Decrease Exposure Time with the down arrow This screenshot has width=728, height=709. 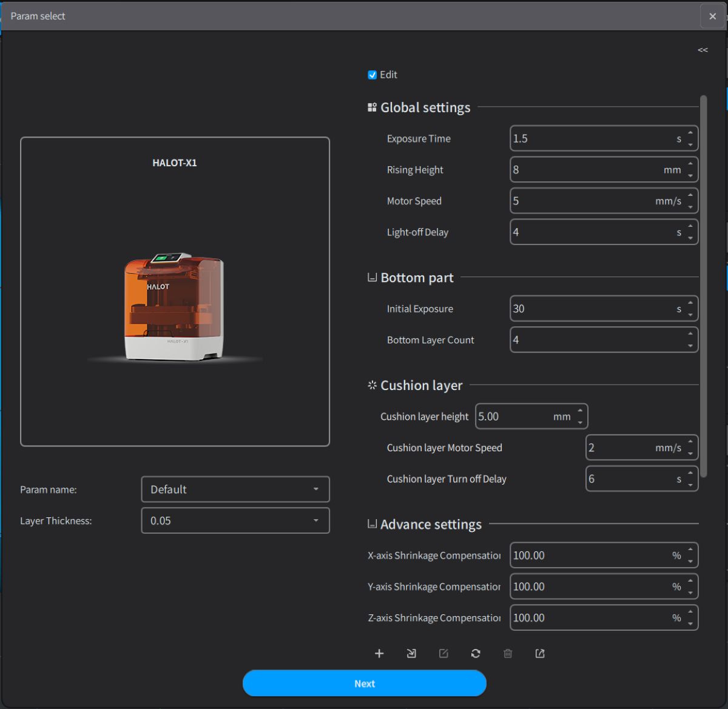pos(690,144)
